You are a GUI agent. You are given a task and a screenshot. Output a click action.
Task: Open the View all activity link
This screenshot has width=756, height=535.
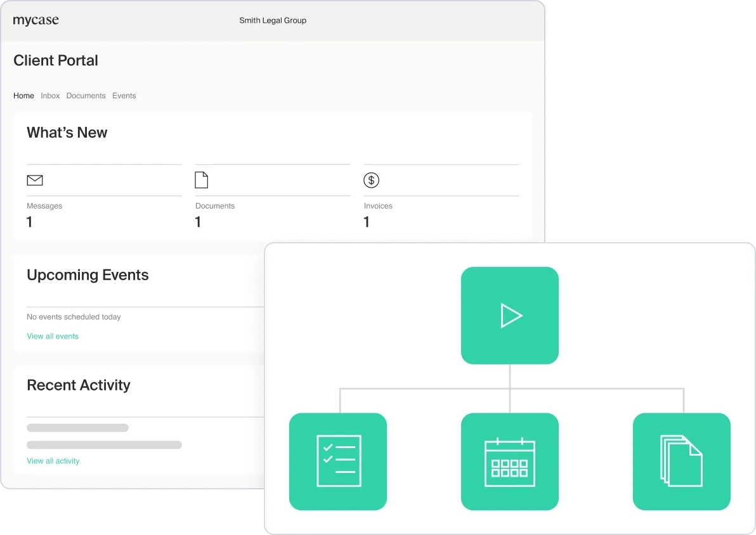(x=53, y=461)
